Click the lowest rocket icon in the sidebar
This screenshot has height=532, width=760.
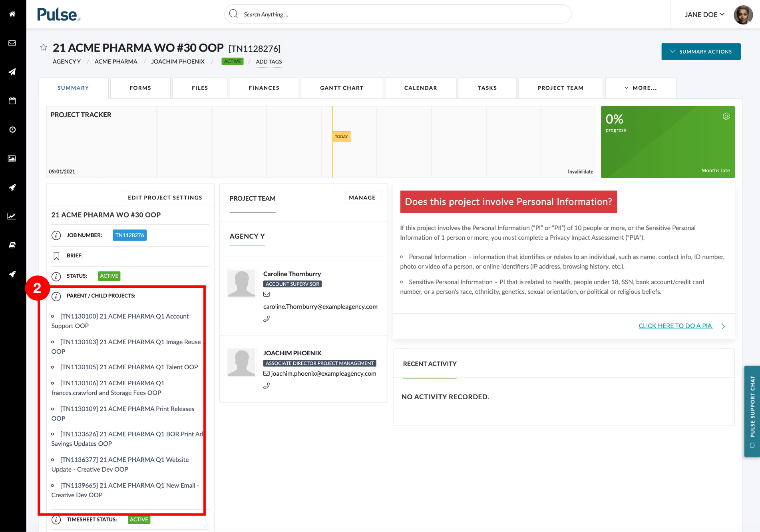pos(12,274)
